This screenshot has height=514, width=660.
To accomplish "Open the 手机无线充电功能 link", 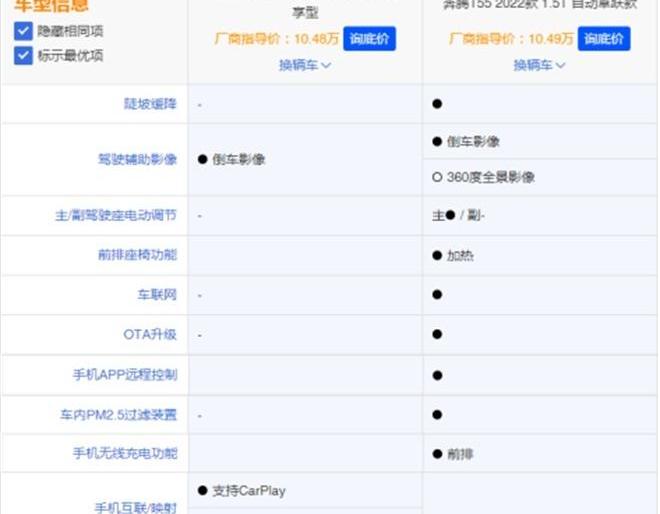I will coord(125,453).
